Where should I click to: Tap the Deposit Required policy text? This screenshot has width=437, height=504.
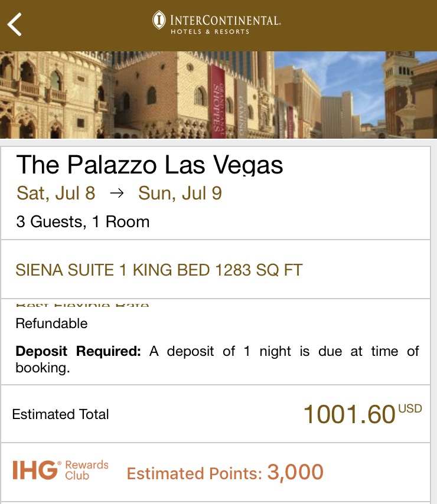[217, 360]
